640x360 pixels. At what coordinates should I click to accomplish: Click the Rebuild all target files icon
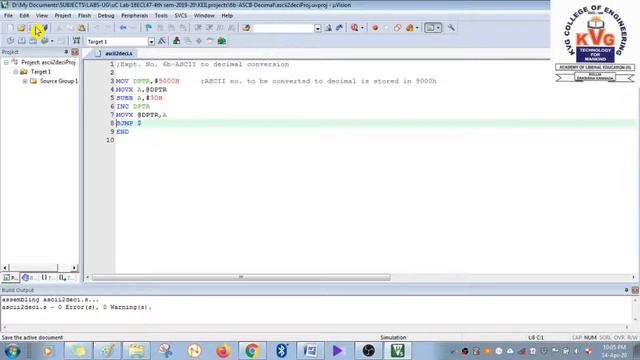[x=33, y=41]
